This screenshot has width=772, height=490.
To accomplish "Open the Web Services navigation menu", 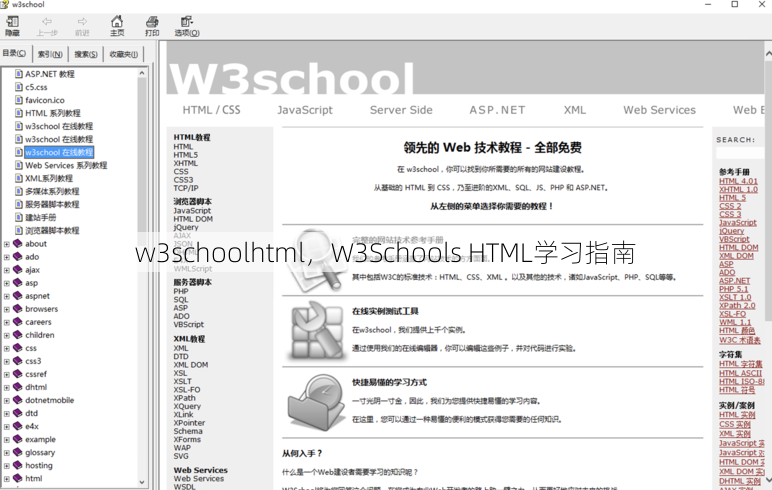I will coord(659,110).
